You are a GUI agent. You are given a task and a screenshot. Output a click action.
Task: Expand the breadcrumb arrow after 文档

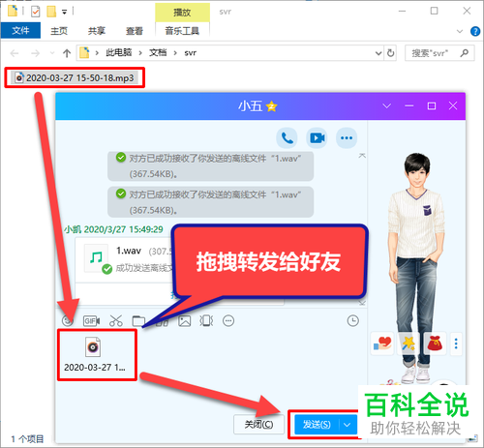[x=175, y=53]
